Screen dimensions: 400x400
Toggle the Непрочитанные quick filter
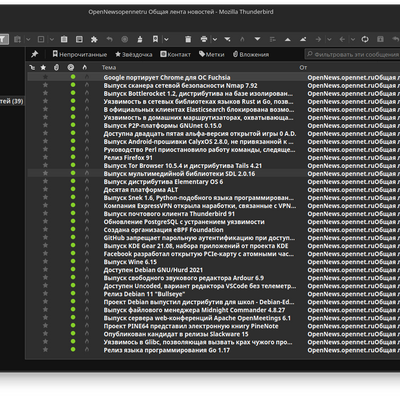(80, 54)
